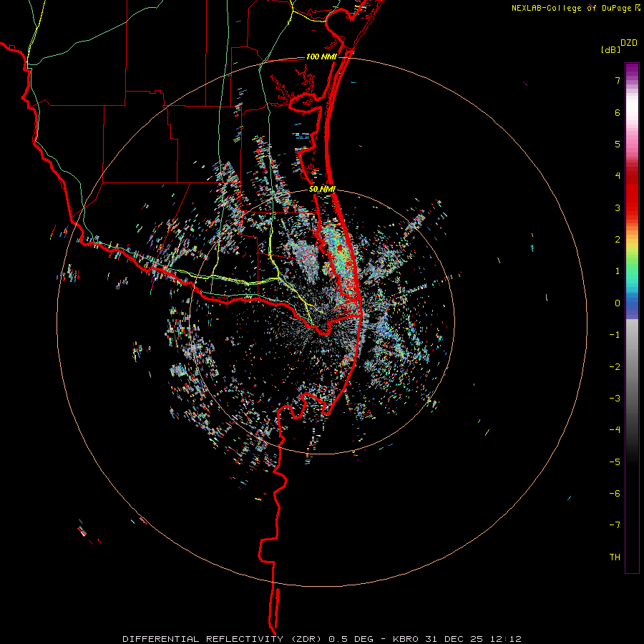Click the -3 value on color scale
The height and width of the screenshot is (644, 644).
click(615, 398)
